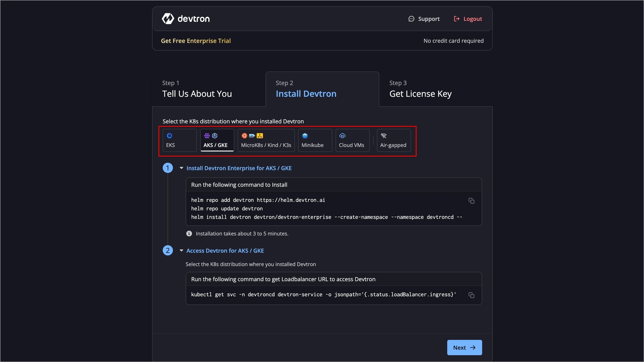Click the yellow K3s icon

pos(260,136)
